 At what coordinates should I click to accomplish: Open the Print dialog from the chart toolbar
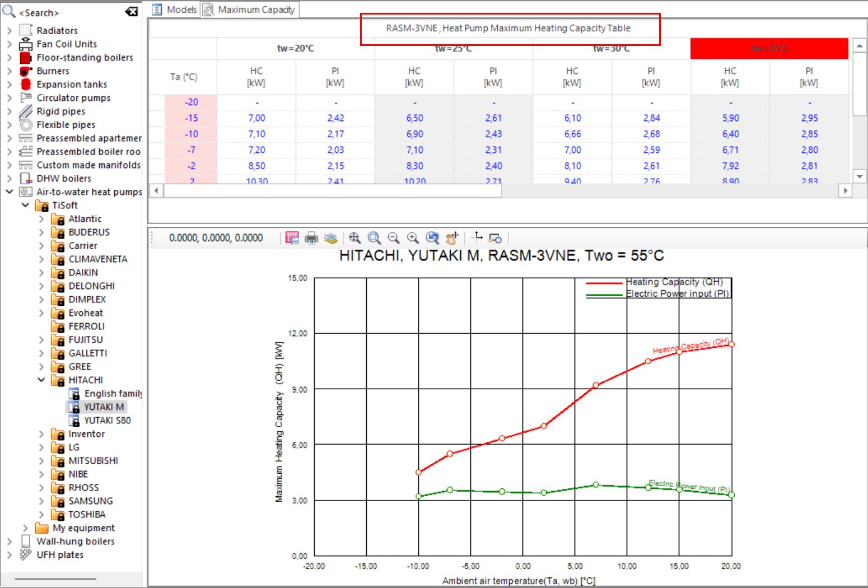coord(311,238)
